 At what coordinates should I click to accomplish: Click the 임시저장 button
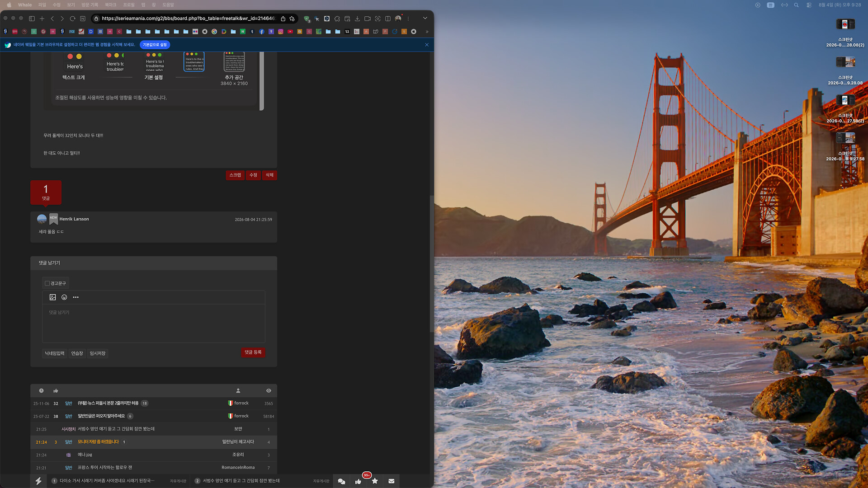(x=98, y=353)
